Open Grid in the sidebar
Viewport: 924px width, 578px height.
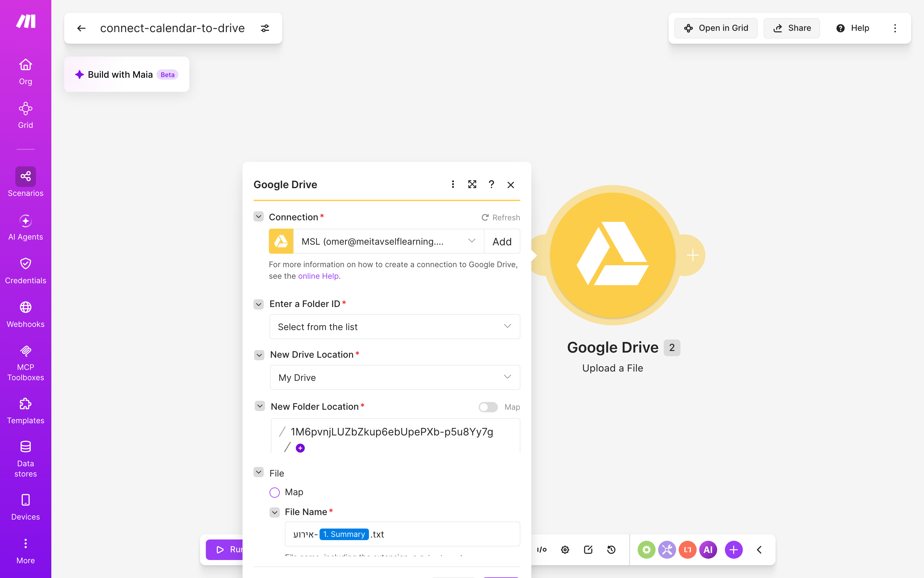(x=26, y=116)
